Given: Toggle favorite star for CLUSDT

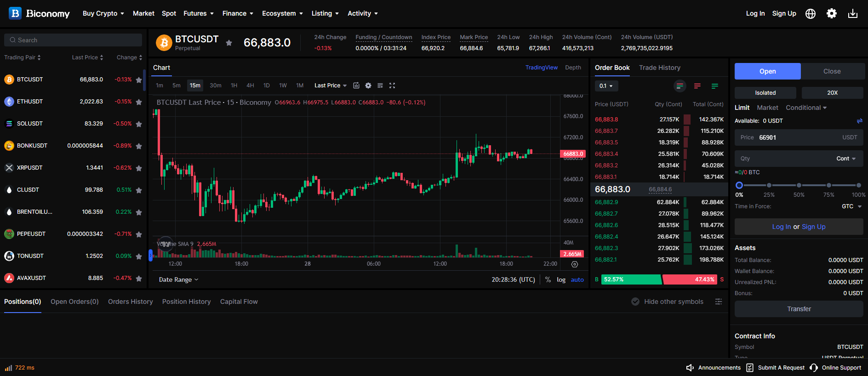Looking at the screenshot, I should (139, 190).
